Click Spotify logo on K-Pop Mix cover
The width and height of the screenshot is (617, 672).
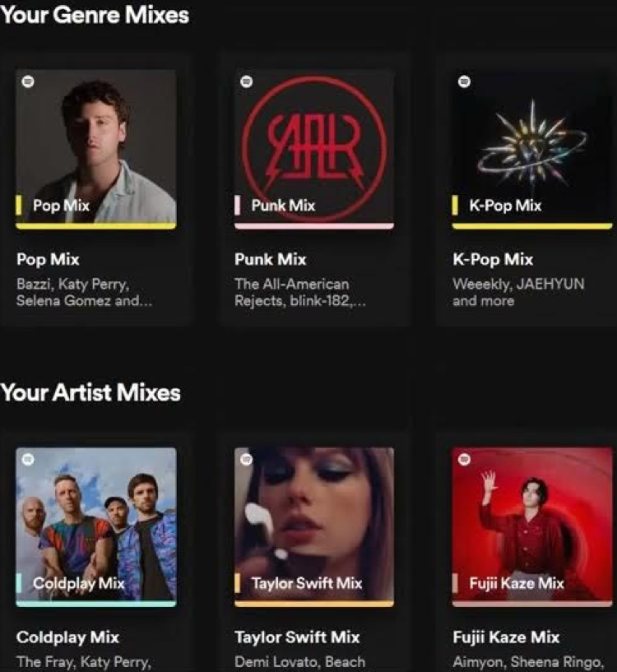pyautogui.click(x=464, y=81)
